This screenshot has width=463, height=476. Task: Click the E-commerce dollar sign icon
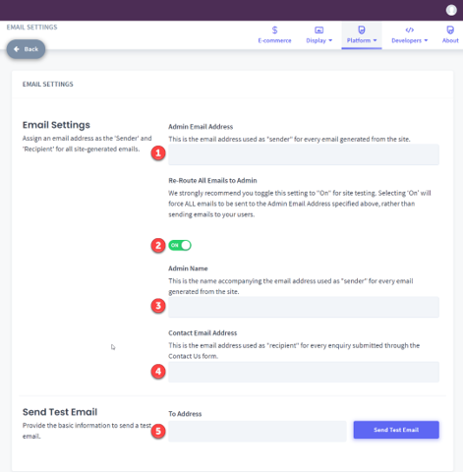(274, 30)
